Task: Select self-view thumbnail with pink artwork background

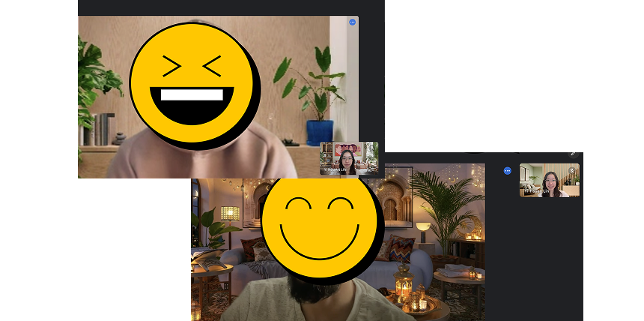Action: 349,158
